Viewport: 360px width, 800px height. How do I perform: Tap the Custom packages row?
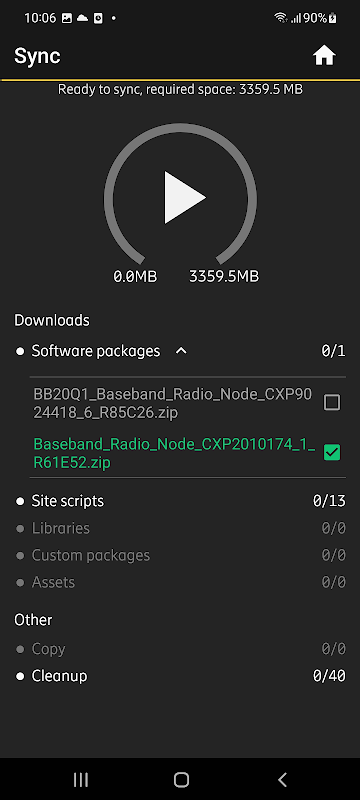(x=180, y=555)
